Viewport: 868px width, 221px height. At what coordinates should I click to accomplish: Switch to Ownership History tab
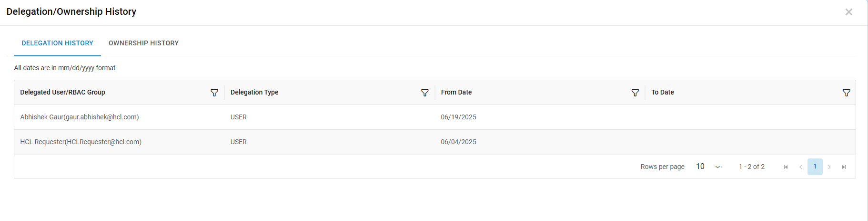[x=143, y=43]
